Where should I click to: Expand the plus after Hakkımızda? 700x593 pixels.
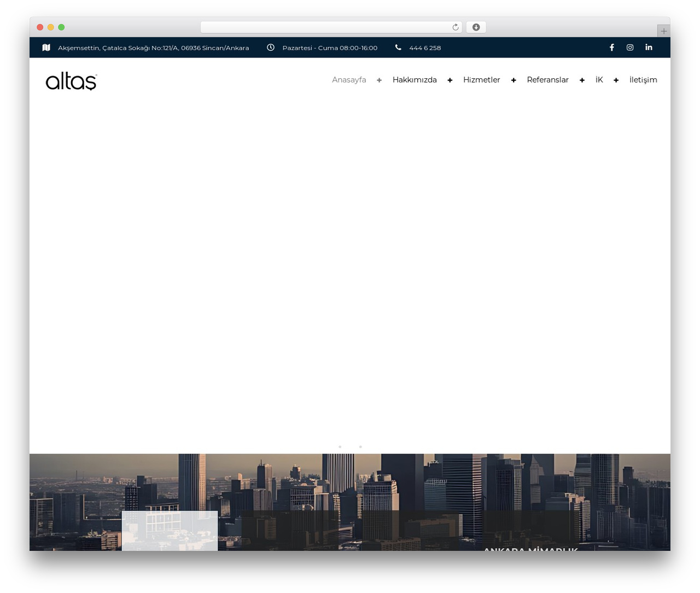(450, 80)
